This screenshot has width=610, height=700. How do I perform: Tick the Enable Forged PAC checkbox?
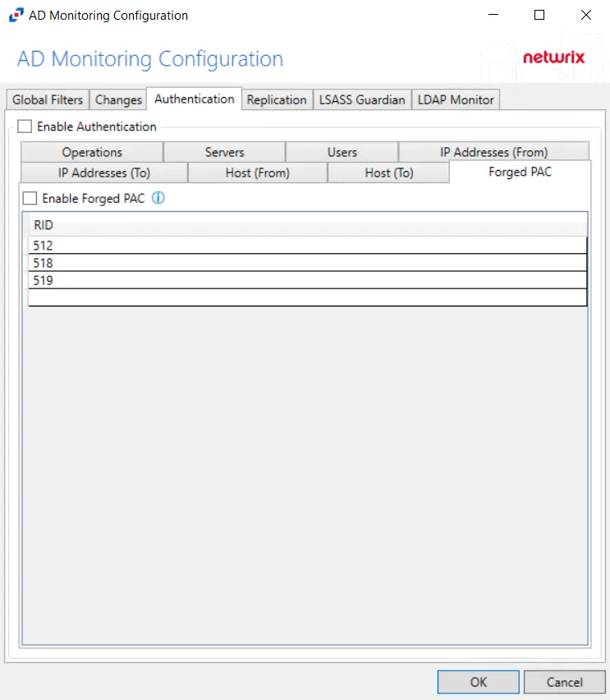pyautogui.click(x=30, y=198)
